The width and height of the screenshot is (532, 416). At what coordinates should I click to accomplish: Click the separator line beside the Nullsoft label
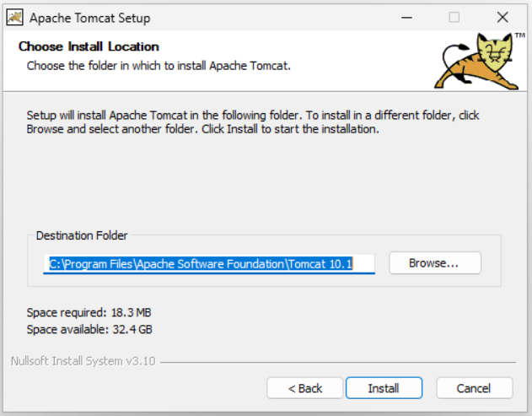[337, 363]
